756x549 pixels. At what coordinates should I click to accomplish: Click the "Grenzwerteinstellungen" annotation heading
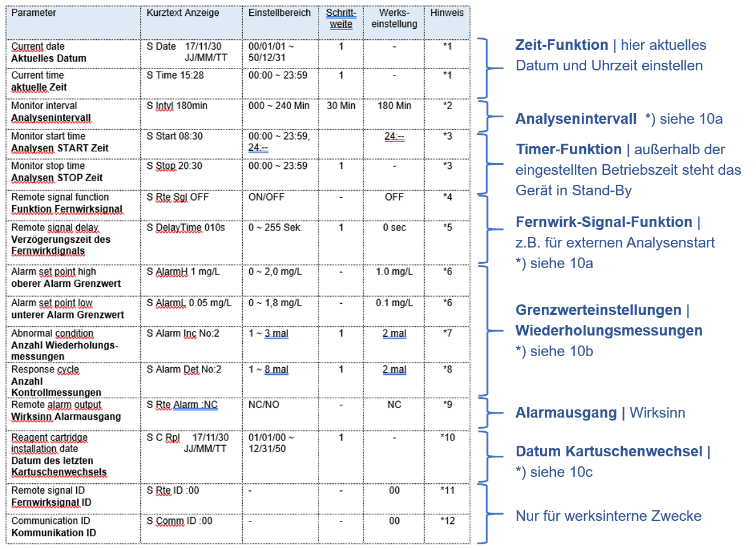click(x=598, y=310)
